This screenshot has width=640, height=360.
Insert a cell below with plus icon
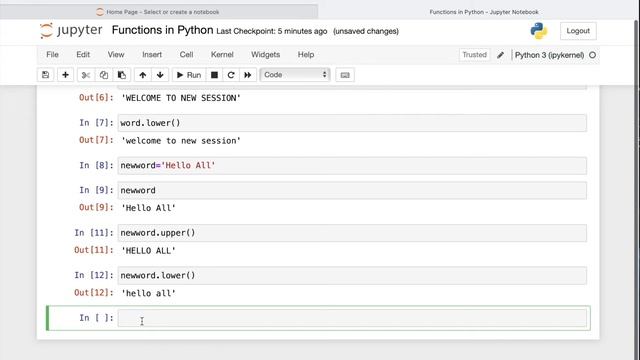coord(65,75)
